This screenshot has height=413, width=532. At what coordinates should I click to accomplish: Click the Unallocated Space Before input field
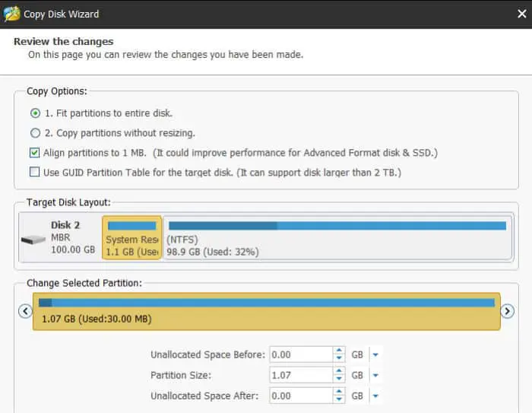coord(300,354)
